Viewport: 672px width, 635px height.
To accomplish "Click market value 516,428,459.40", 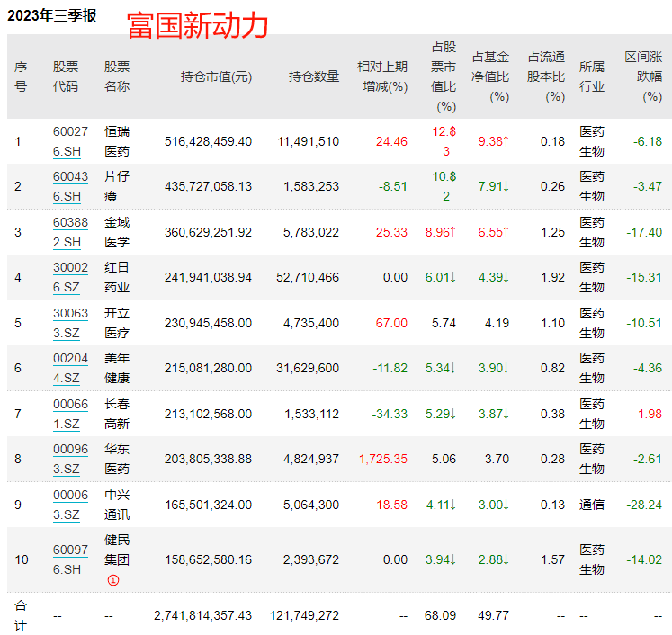I will 209,141.
